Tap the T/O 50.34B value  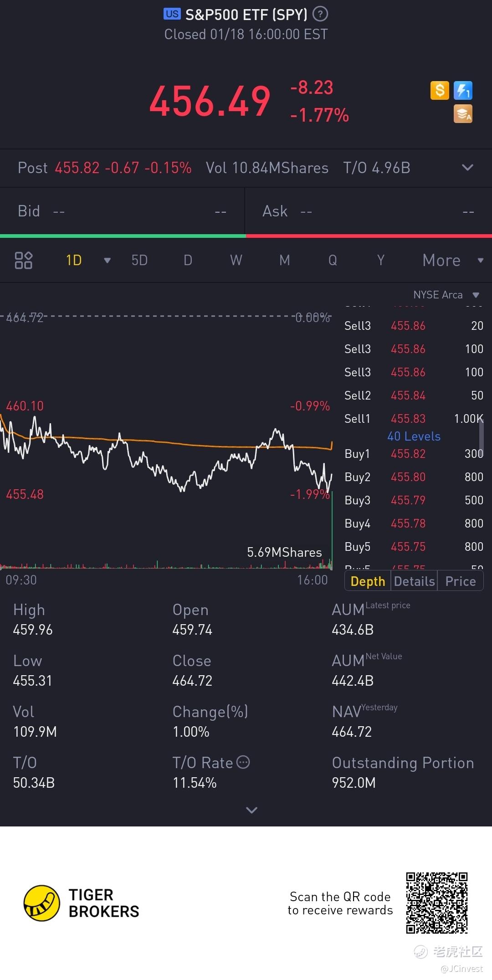34,783
